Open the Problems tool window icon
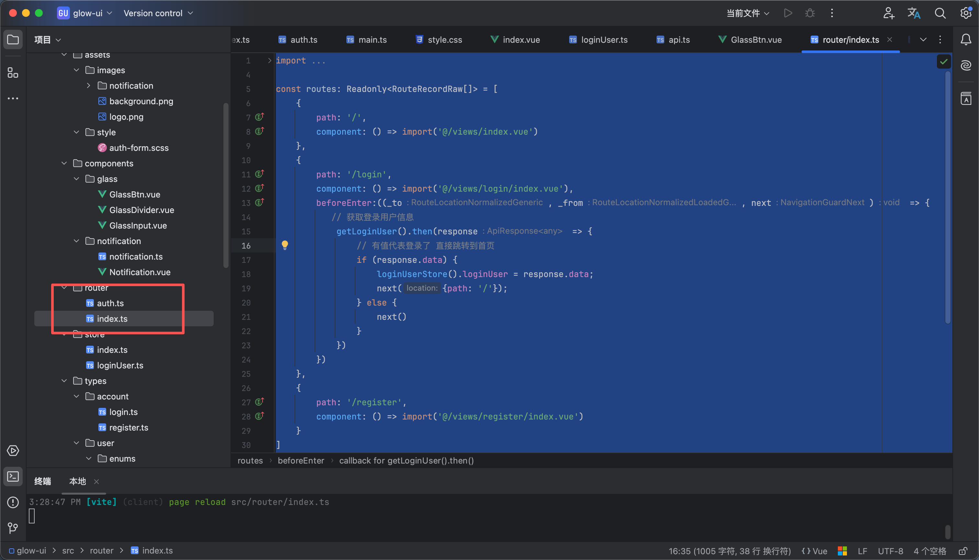The image size is (979, 560). (x=13, y=502)
